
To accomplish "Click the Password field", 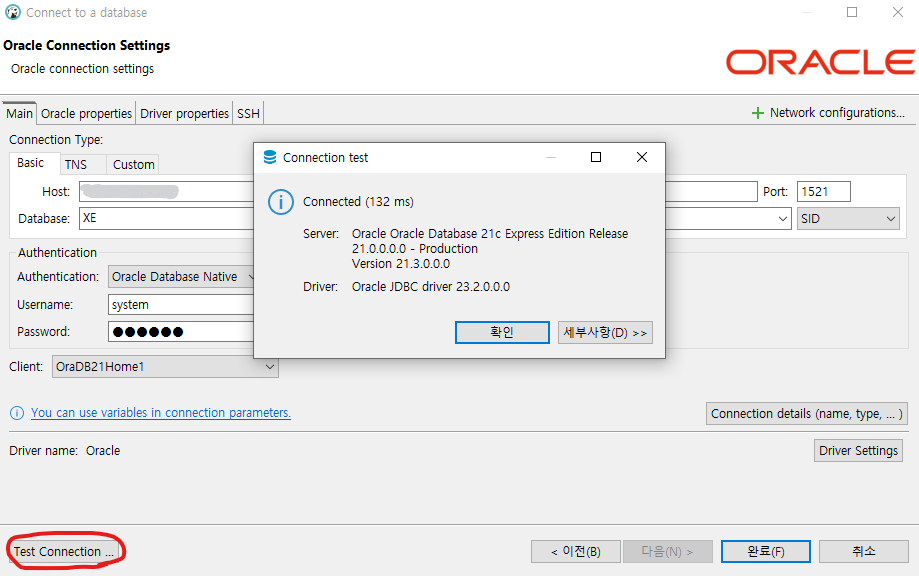I will (x=181, y=332).
